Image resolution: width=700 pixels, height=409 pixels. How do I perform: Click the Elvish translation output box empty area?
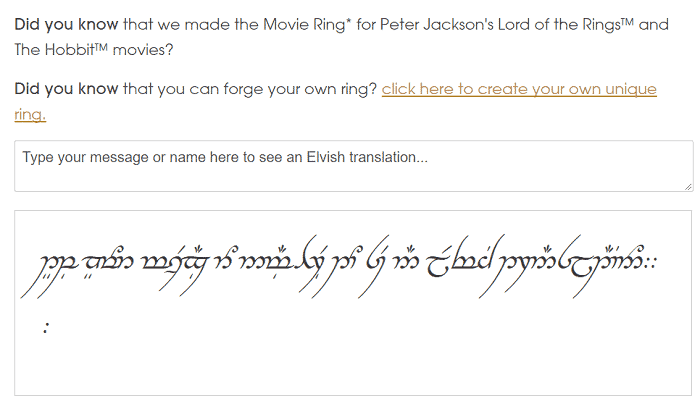353,357
